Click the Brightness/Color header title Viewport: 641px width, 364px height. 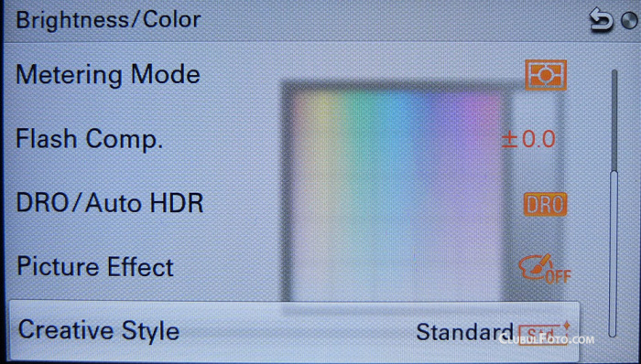pyautogui.click(x=108, y=20)
